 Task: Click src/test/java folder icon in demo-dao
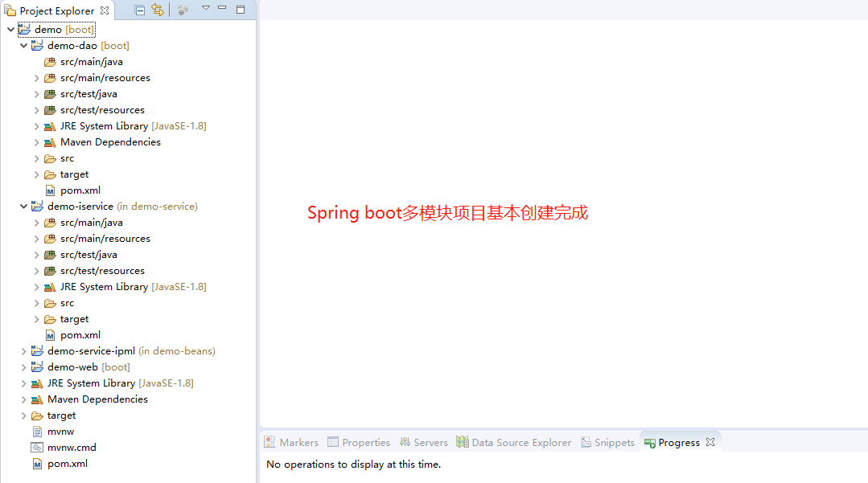coord(50,94)
